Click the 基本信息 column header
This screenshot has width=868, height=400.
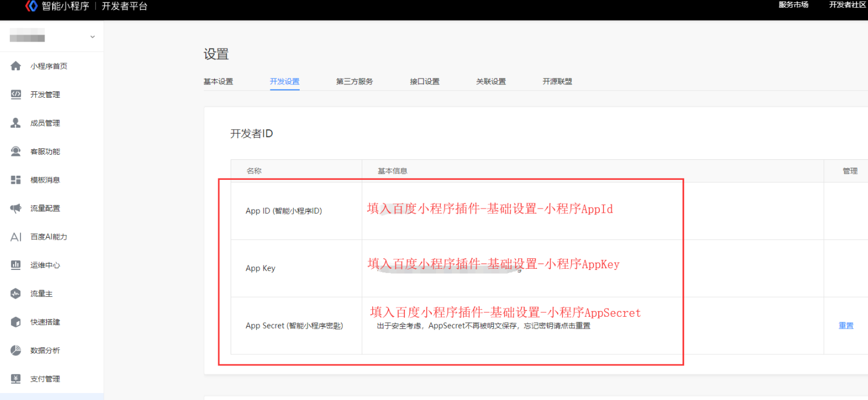tap(393, 171)
